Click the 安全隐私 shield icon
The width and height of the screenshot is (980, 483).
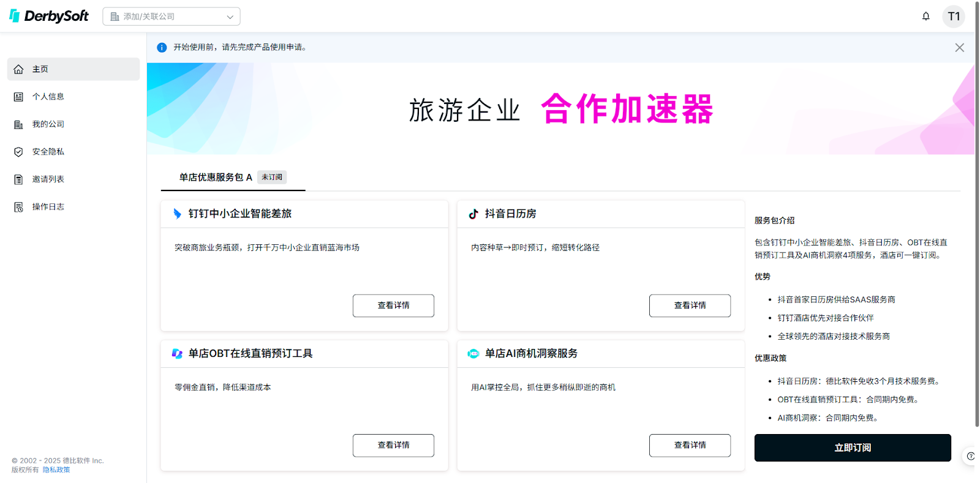pos(19,152)
